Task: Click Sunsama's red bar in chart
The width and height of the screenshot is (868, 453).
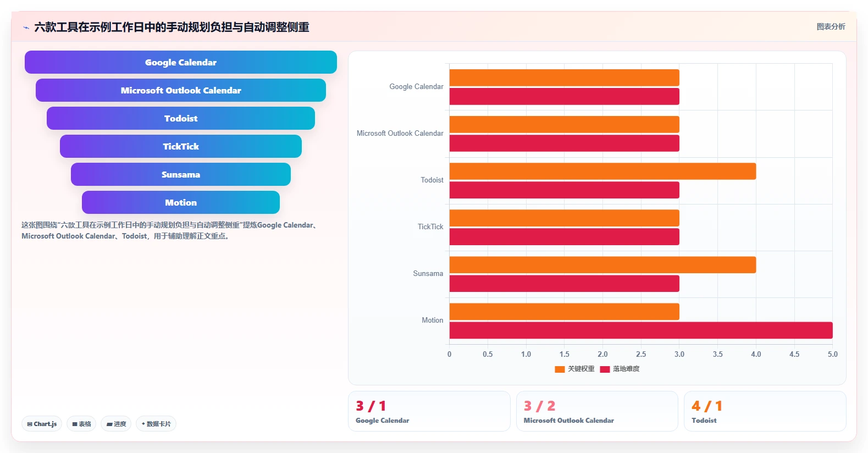Action: [x=565, y=283]
